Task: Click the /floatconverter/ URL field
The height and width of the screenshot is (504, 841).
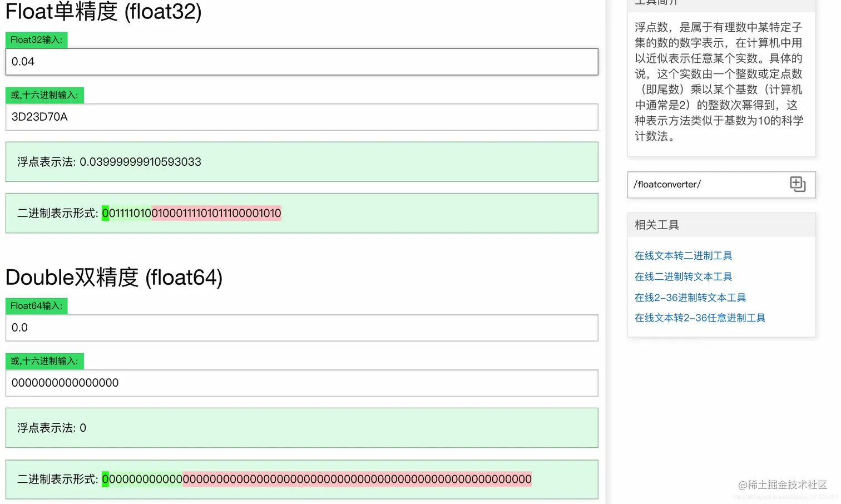Action: pyautogui.click(x=721, y=185)
